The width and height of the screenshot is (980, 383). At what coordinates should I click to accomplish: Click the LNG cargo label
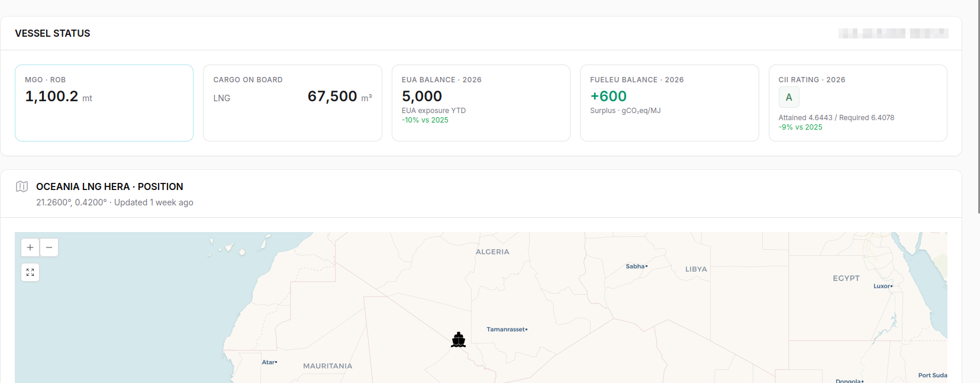(x=222, y=98)
